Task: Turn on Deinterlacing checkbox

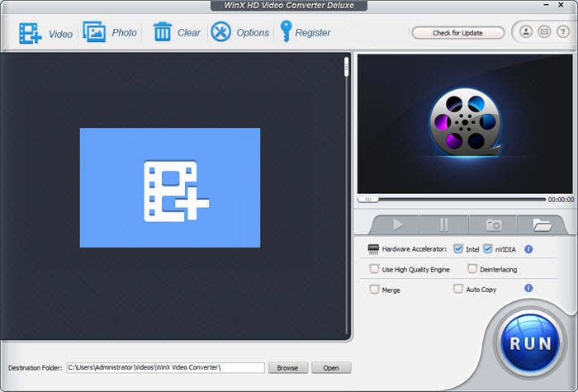Action: [471, 269]
